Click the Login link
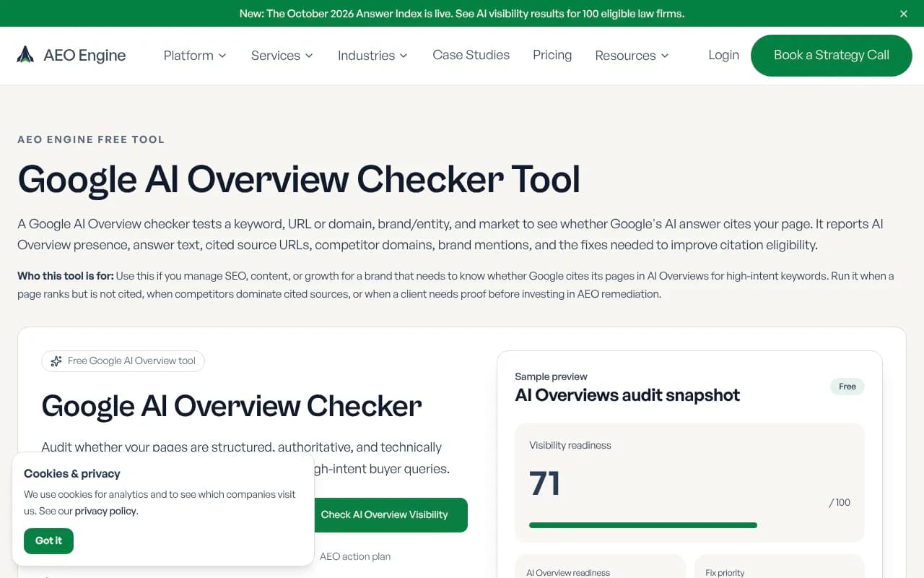This screenshot has width=924, height=578. (x=723, y=55)
